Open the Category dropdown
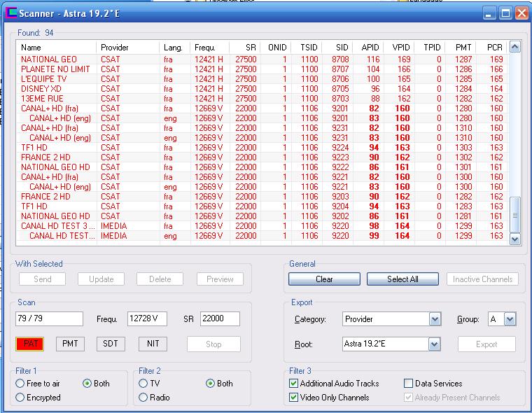Viewport: 532px width, 413px height. point(435,319)
